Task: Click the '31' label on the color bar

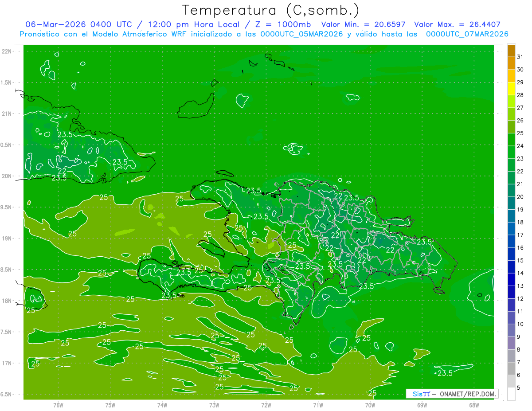Action: (x=520, y=57)
